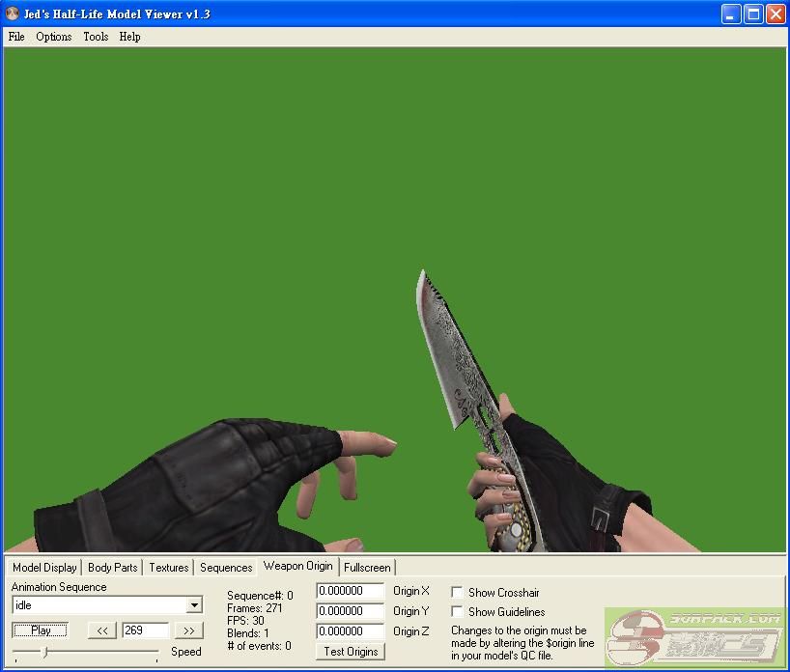This screenshot has height=672, width=790.
Task: Adjust the animation Speed slider
Action: [44, 653]
